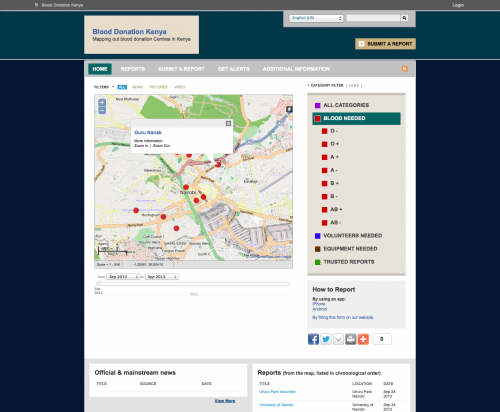Image resolution: width=500 pixels, height=412 pixels.
Task: Click Zoom In in map popup
Action: [141, 146]
